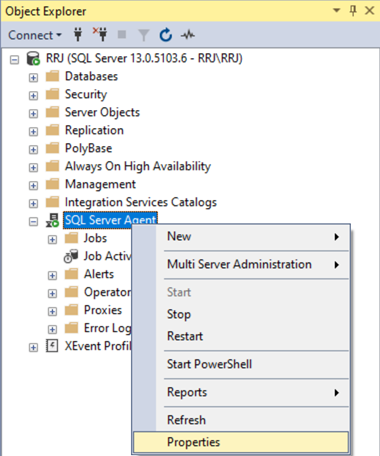This screenshot has width=380, height=456.
Task: Click the Stop square toolbar icon
Action: coord(122,34)
